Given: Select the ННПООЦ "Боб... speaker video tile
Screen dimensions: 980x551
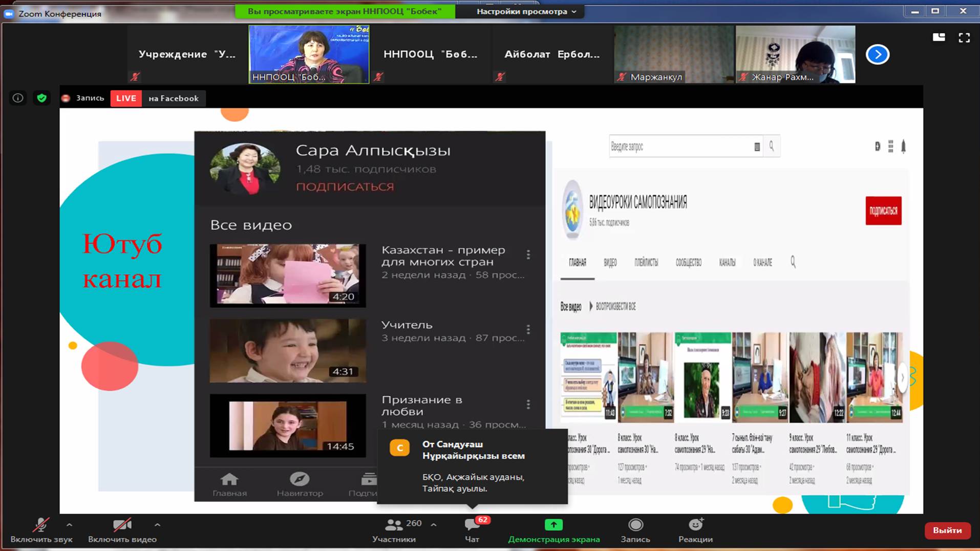Looking at the screenshot, I should click(309, 54).
